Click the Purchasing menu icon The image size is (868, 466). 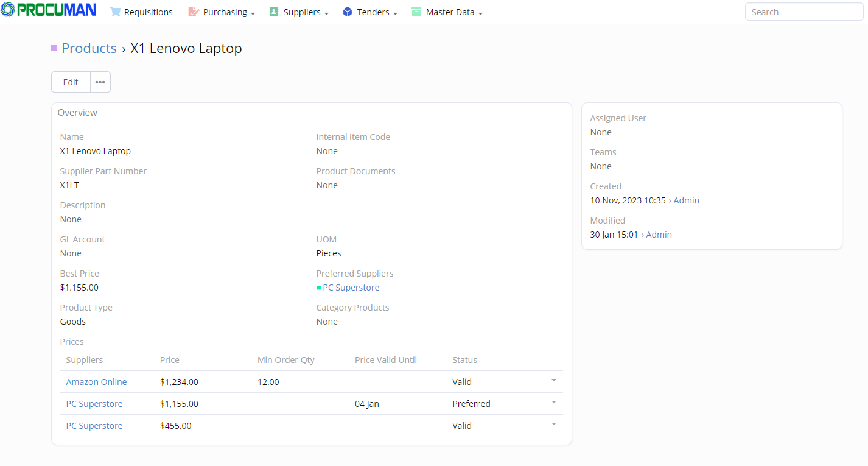click(194, 12)
